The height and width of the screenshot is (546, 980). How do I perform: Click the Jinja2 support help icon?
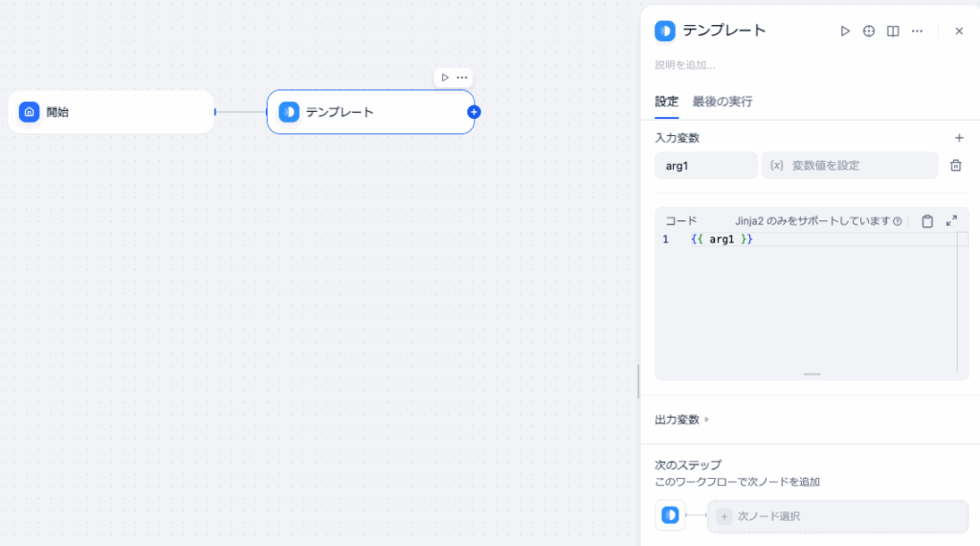click(898, 221)
